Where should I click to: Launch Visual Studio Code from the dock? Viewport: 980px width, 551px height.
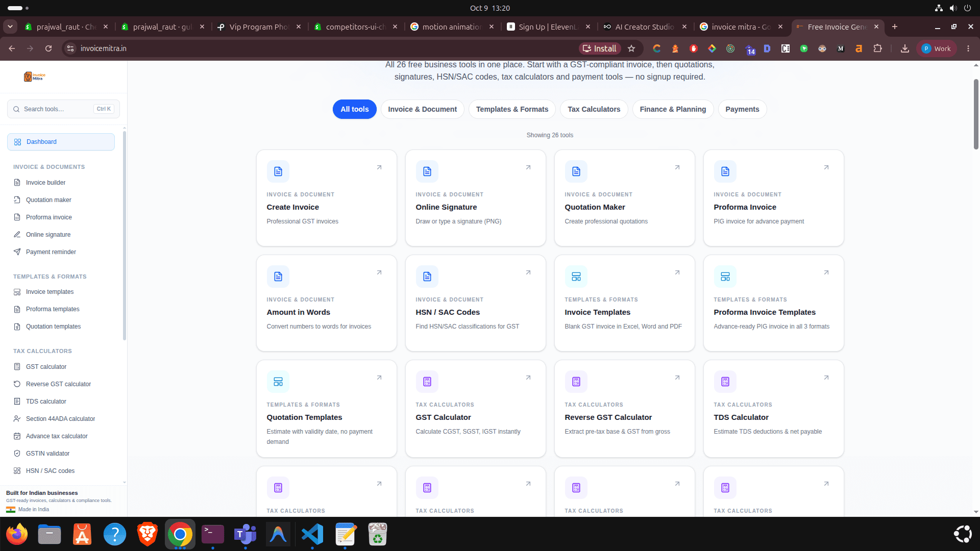[x=312, y=534]
